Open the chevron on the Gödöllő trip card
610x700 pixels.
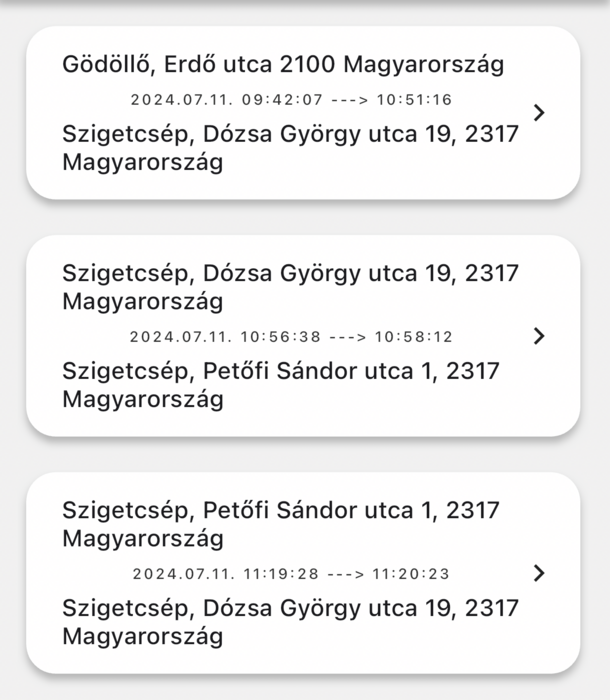540,113
